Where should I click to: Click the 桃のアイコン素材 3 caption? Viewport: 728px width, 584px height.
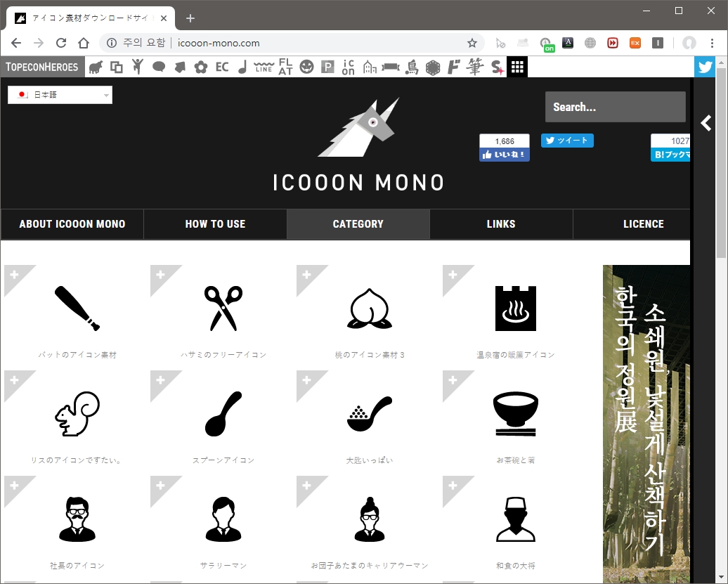point(370,355)
